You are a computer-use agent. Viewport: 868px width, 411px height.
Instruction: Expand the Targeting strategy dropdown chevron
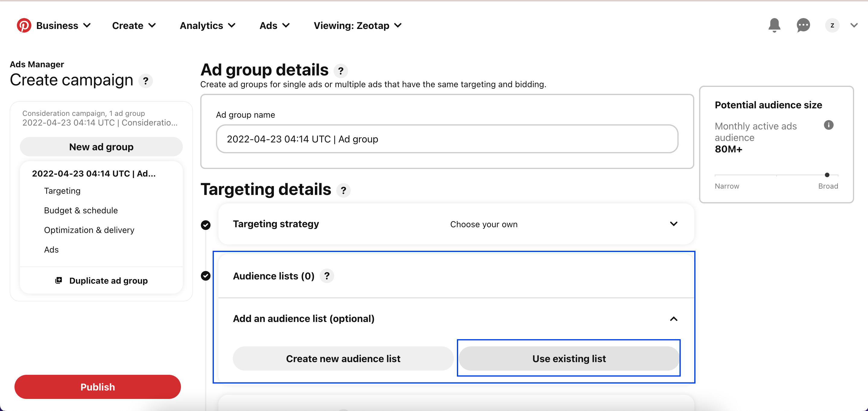point(673,224)
